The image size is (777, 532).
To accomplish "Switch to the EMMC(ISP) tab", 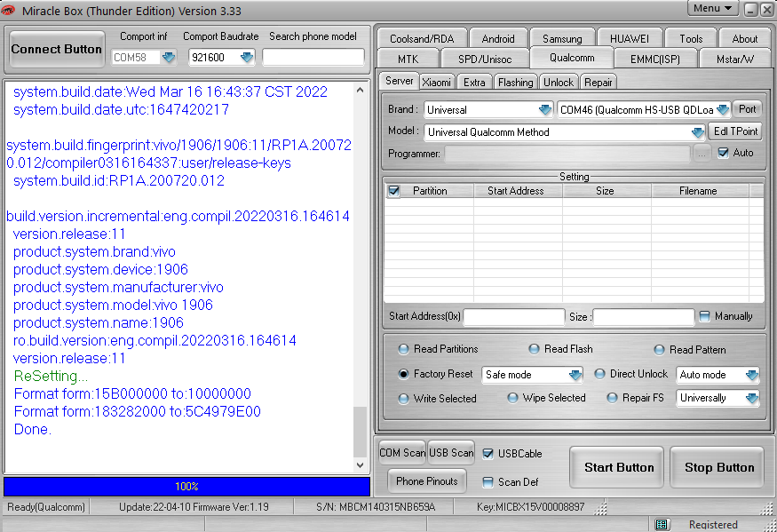I will [655, 59].
